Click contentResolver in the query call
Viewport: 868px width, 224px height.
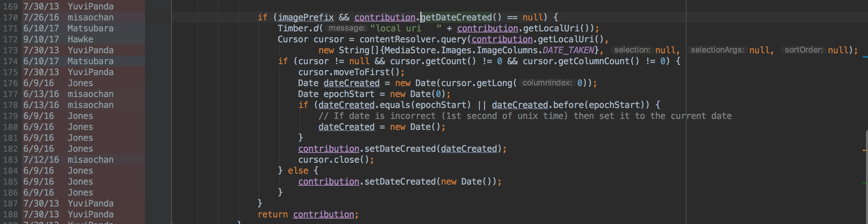[x=397, y=39]
